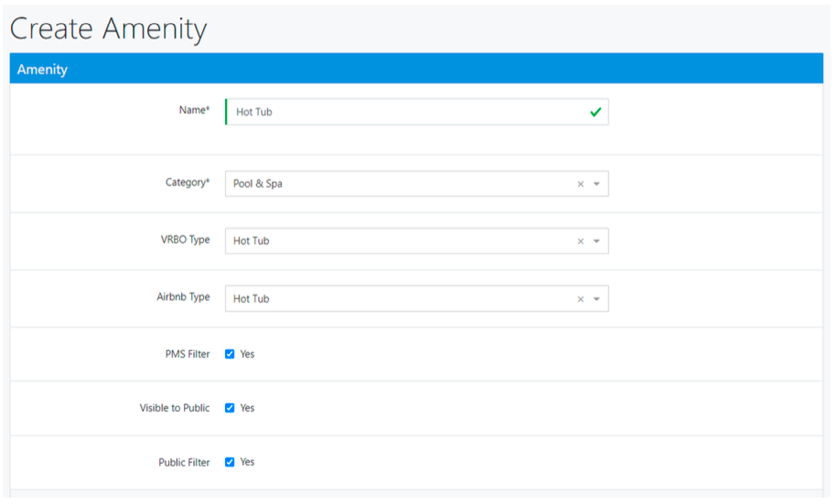
Task: Click the Category field label
Action: pos(187,183)
